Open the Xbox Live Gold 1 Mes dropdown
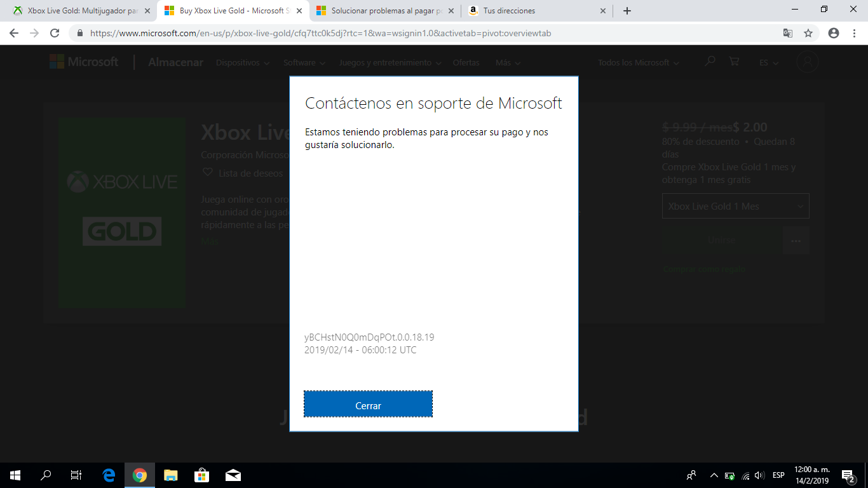The image size is (868, 488). click(x=735, y=206)
